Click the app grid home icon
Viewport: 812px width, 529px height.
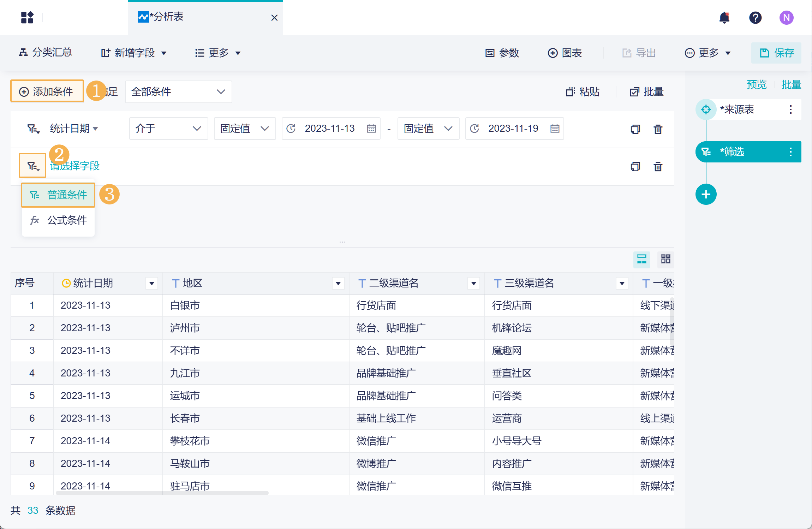27,17
